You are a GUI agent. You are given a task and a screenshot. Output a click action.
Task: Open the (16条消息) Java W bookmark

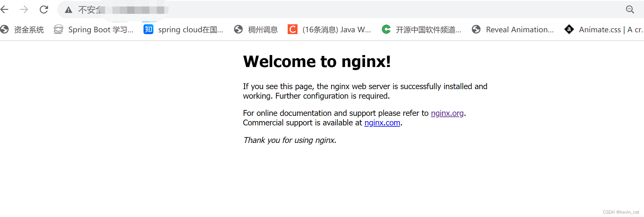[329, 30]
